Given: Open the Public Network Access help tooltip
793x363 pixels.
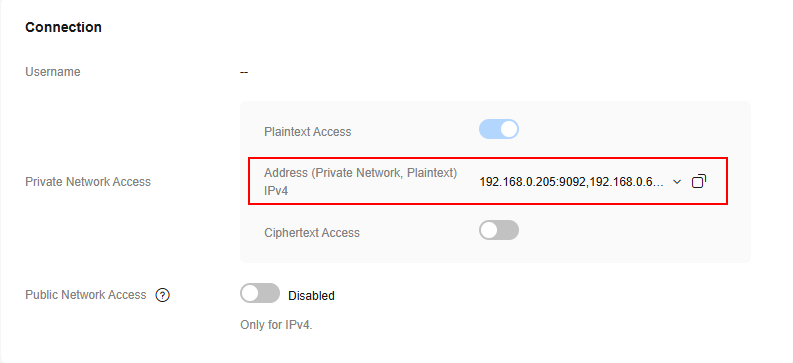Looking at the screenshot, I should (x=162, y=295).
